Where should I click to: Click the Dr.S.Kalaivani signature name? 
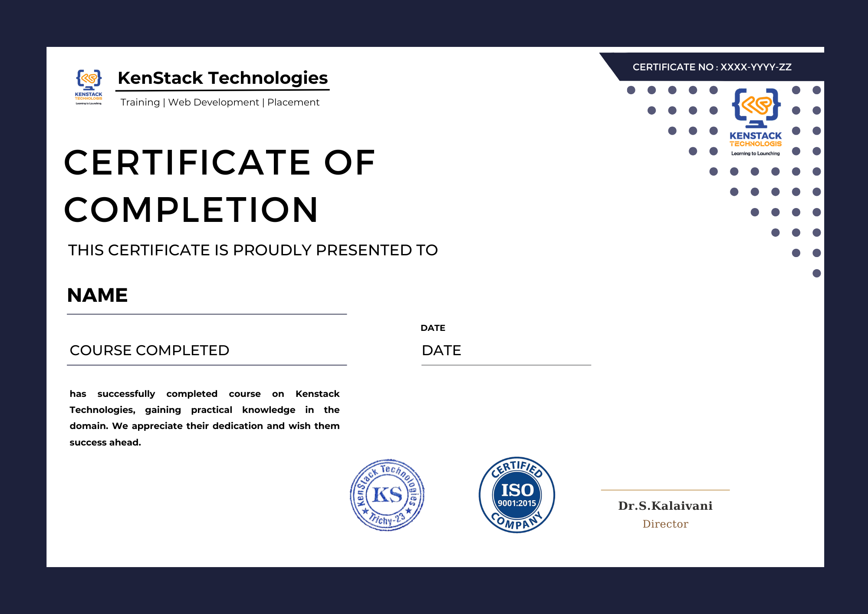tap(665, 505)
